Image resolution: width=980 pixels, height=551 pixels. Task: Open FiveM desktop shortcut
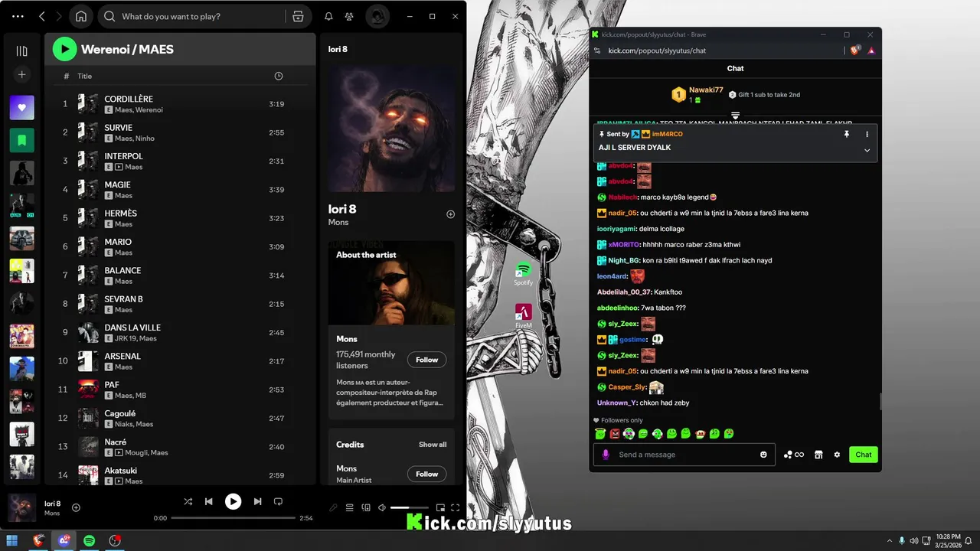click(x=524, y=316)
